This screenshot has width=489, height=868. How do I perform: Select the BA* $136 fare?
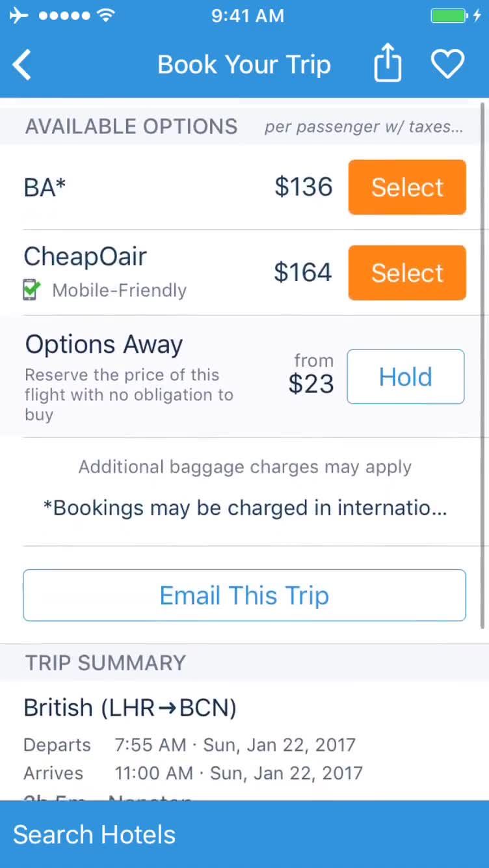coord(407,187)
